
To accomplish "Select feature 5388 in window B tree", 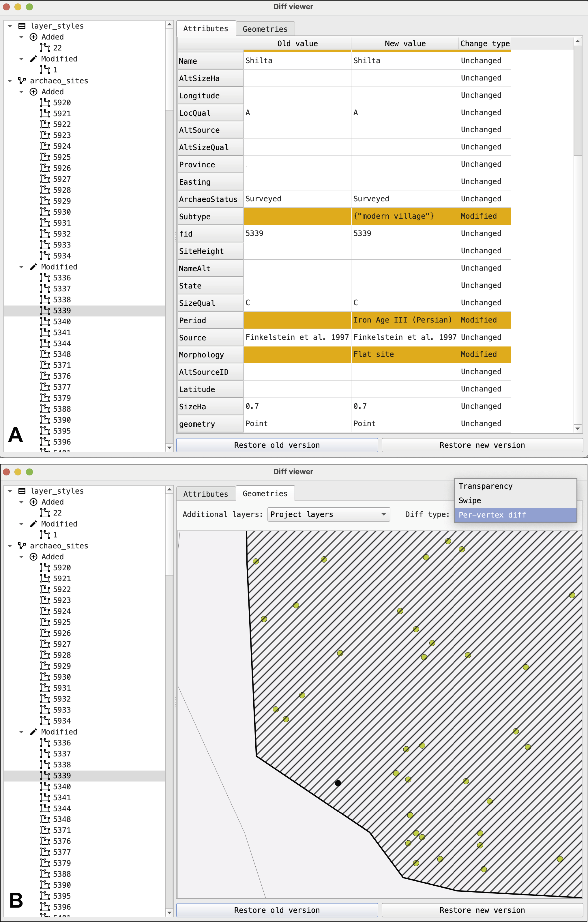I will [x=62, y=874].
